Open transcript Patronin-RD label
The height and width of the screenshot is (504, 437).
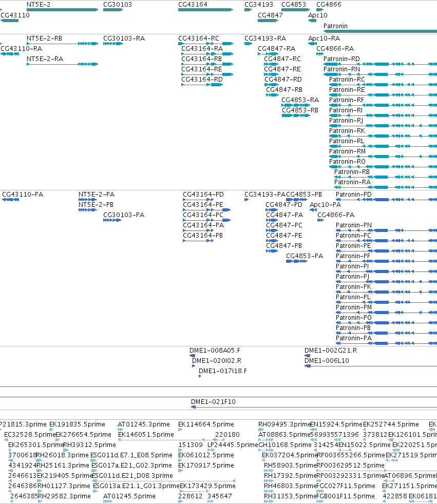coord(341,59)
